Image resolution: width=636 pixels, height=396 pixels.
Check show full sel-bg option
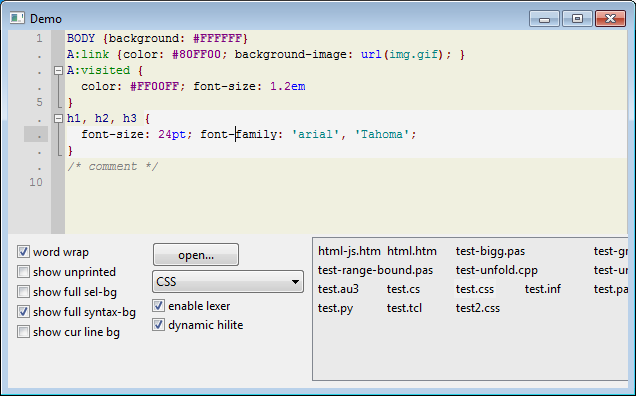(23, 291)
